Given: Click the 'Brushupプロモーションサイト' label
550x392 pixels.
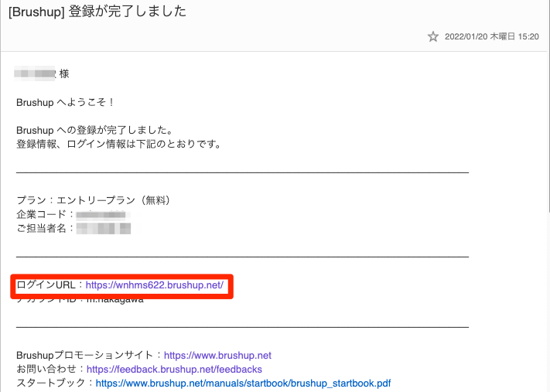Looking at the screenshot, I should pyautogui.click(x=84, y=355).
